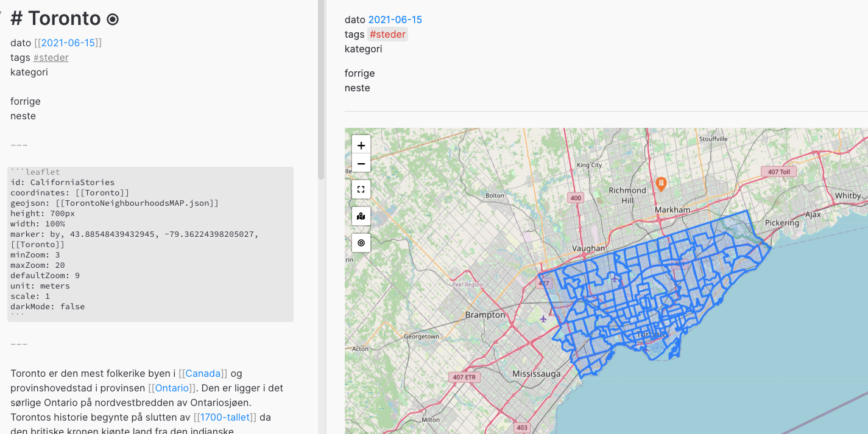Click the Ajax label on map

click(x=813, y=214)
